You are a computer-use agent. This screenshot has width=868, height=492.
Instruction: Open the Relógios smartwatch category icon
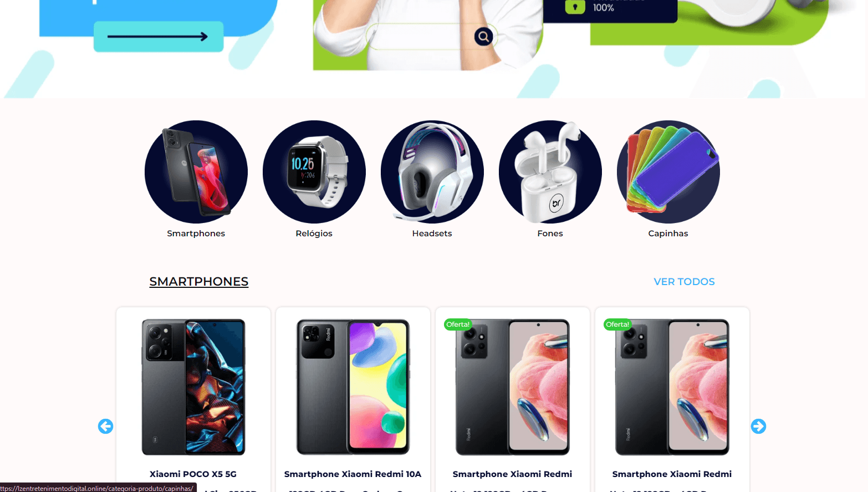click(x=314, y=172)
